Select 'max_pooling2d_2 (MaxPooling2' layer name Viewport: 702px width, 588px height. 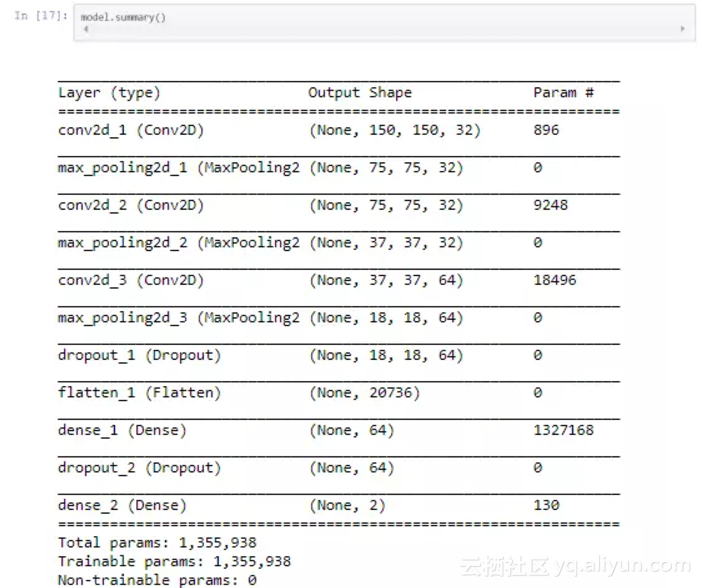point(179,243)
